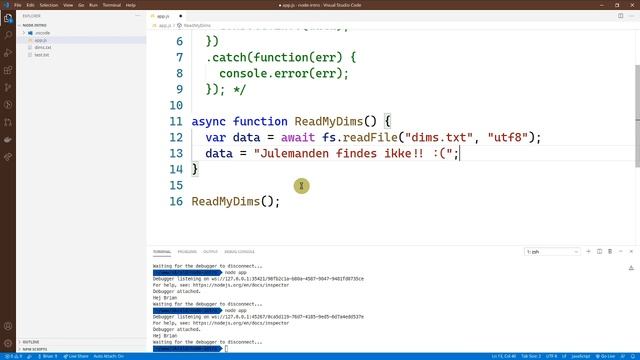The height and width of the screenshot is (360, 640).
Task: Click console.error(err); on line 8
Action: (x=284, y=73)
